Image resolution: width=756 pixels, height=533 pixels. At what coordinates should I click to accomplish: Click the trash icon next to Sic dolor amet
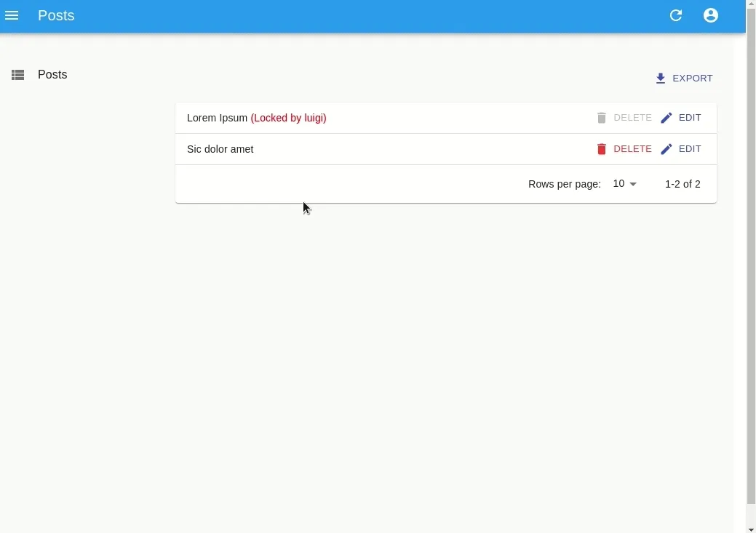[x=602, y=148]
